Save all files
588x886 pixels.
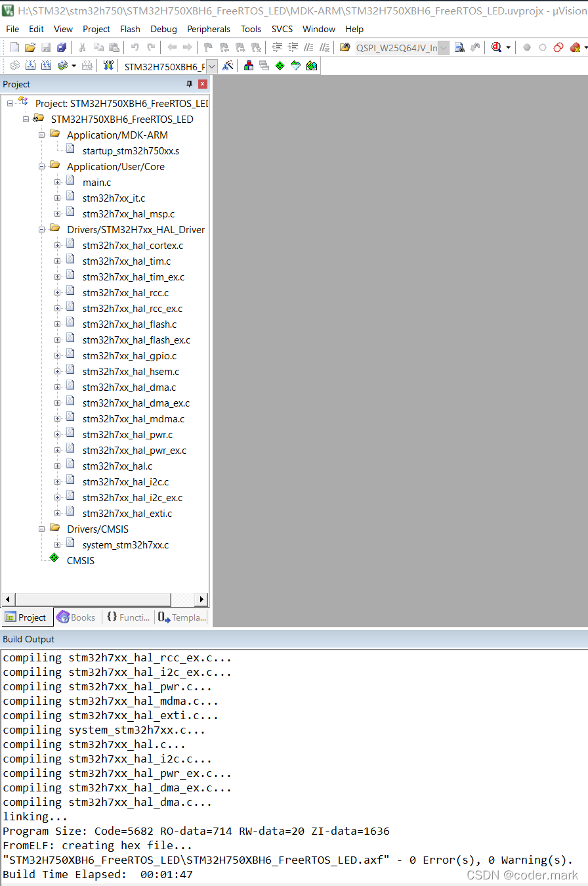(62, 47)
